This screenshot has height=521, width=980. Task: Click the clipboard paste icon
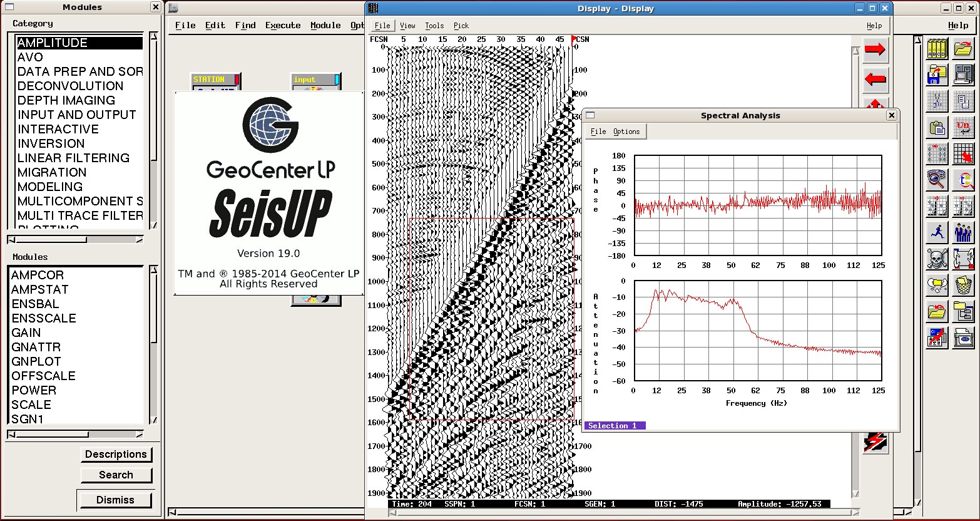tap(937, 128)
